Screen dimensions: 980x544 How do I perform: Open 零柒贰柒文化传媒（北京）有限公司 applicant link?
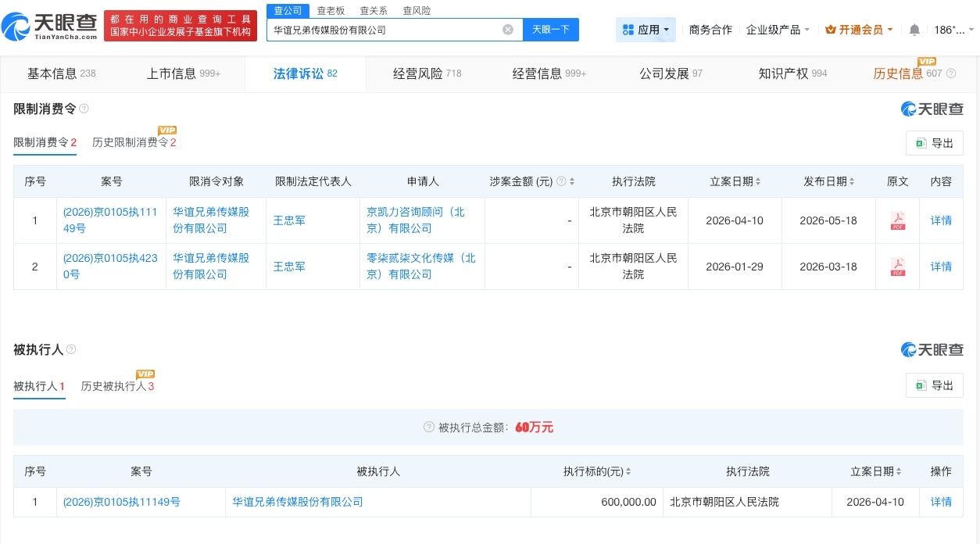click(421, 267)
